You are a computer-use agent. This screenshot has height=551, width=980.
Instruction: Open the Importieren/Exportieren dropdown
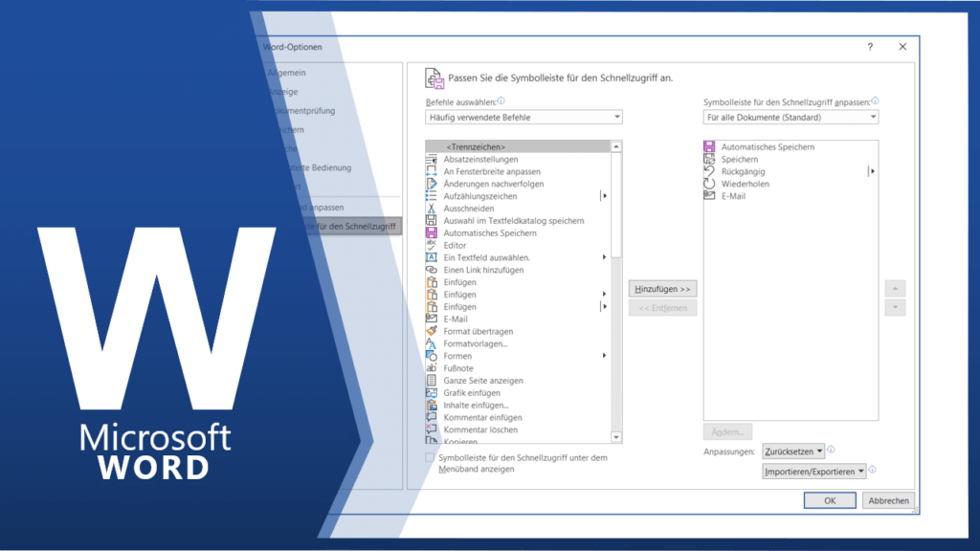814,471
